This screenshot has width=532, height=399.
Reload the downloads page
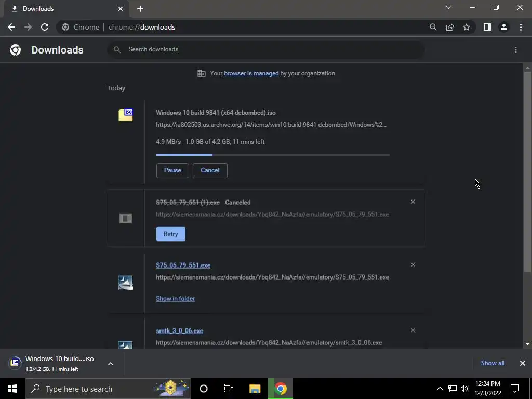pos(45,27)
